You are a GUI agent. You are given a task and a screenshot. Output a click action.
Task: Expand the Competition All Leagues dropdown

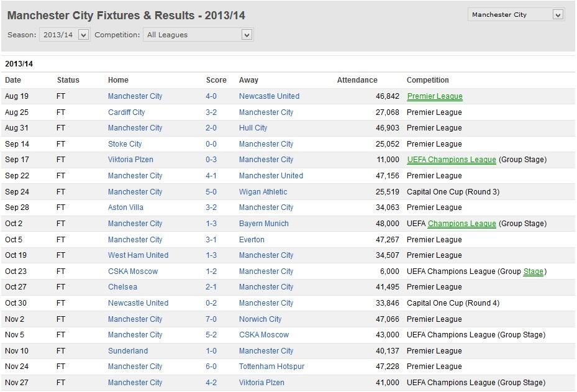198,35
